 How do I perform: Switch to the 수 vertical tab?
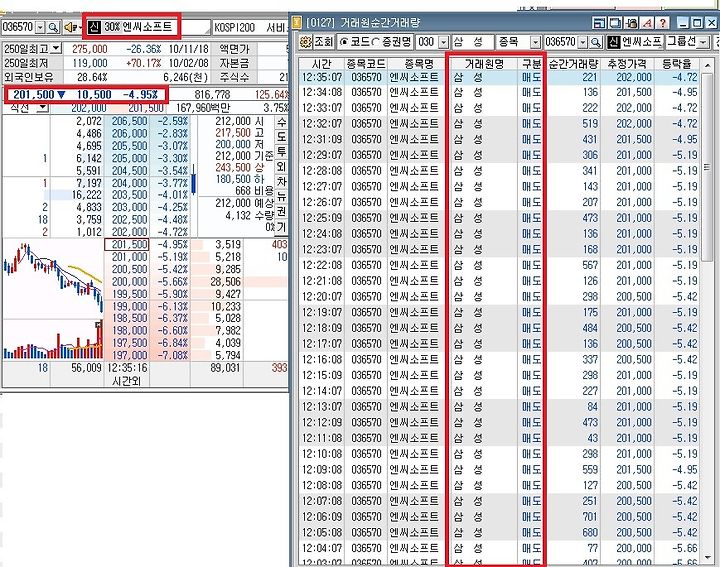click(281, 122)
